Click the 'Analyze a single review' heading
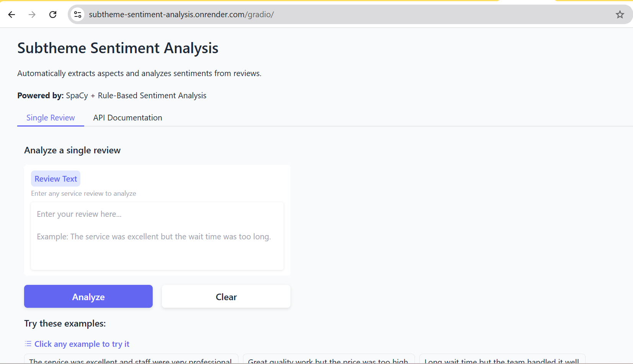 coord(72,150)
